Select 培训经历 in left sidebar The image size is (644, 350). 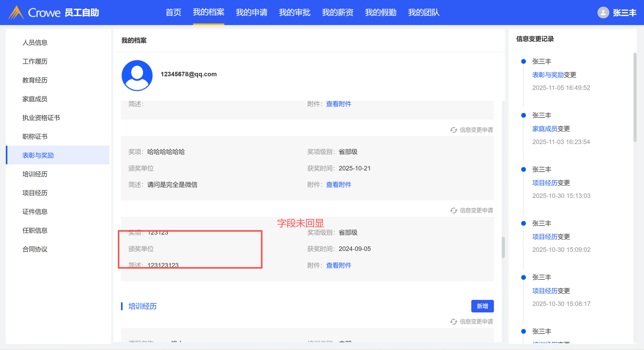[35, 174]
